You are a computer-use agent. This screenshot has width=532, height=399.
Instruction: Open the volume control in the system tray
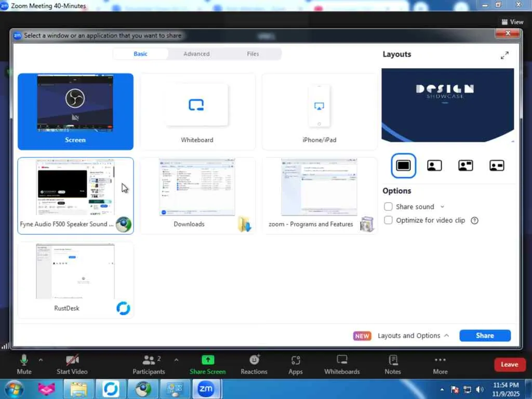480,390
